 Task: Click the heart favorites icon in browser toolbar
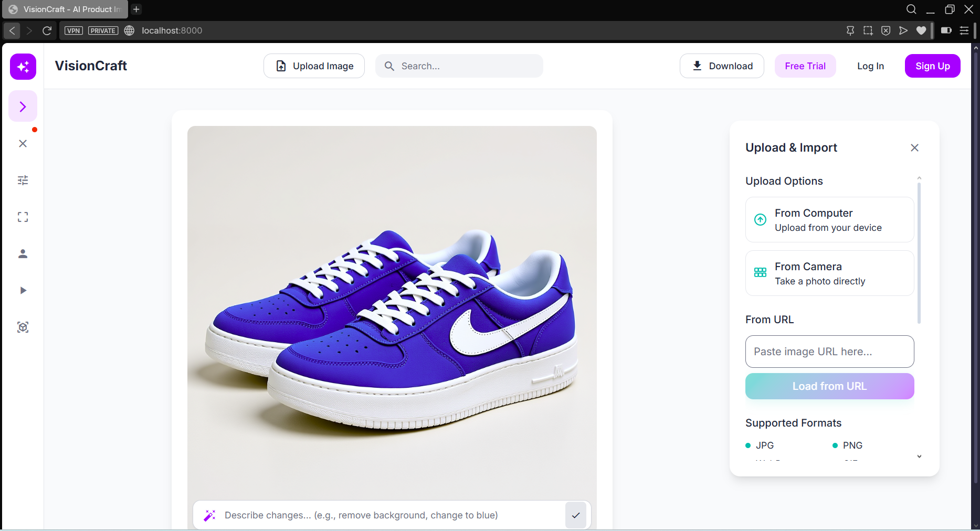(x=921, y=30)
